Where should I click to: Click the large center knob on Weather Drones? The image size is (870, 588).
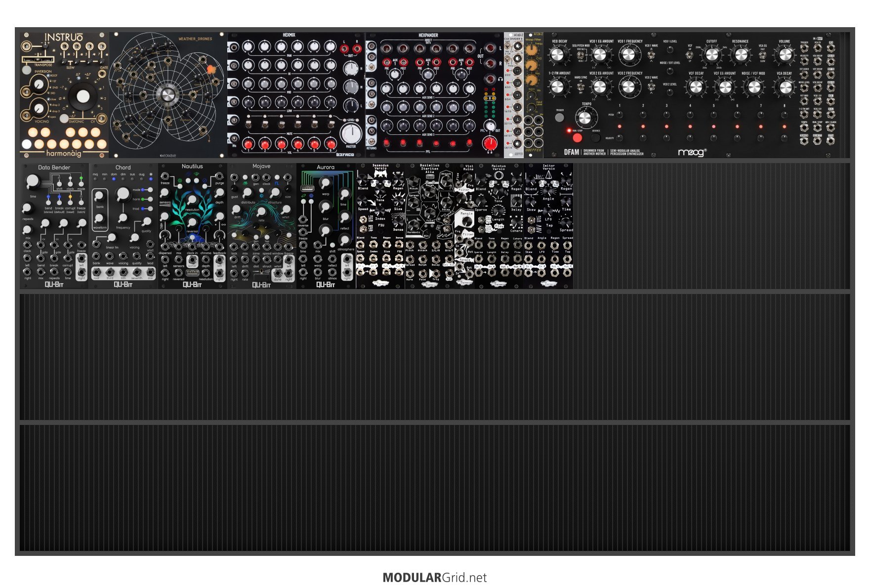click(167, 95)
